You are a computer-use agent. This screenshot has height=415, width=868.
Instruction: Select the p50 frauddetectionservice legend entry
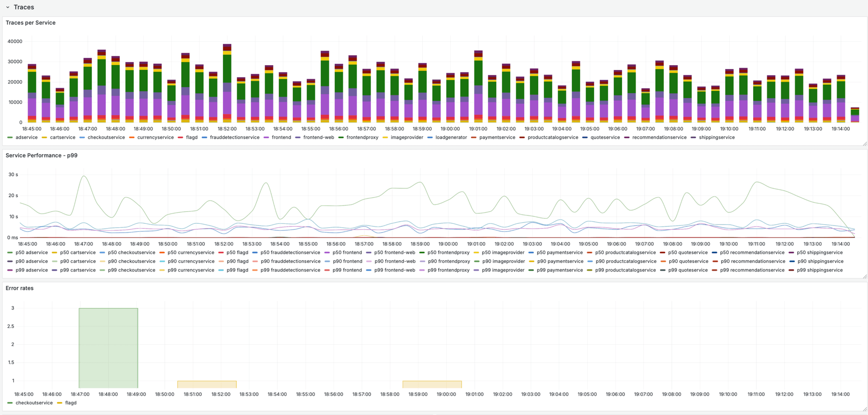pyautogui.click(x=290, y=253)
